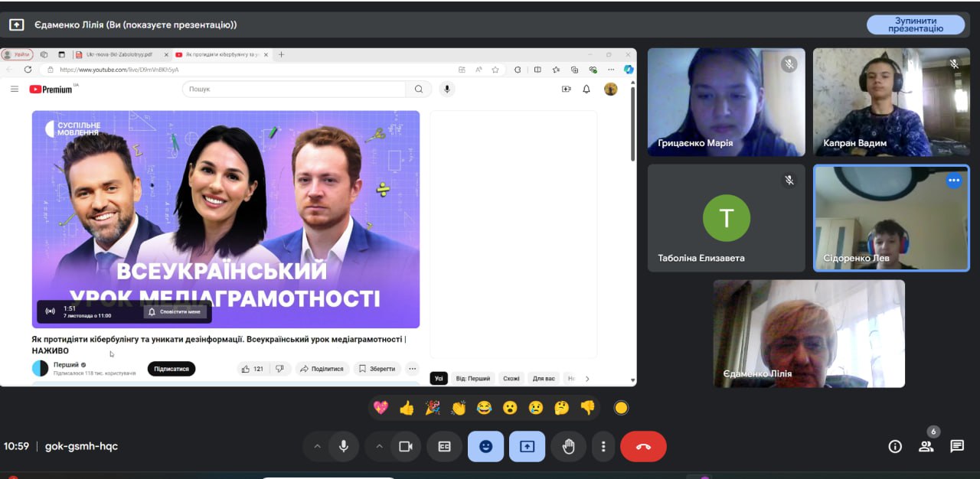Click the Зупинити презентацію button
This screenshot has height=479, width=980.
click(915, 24)
